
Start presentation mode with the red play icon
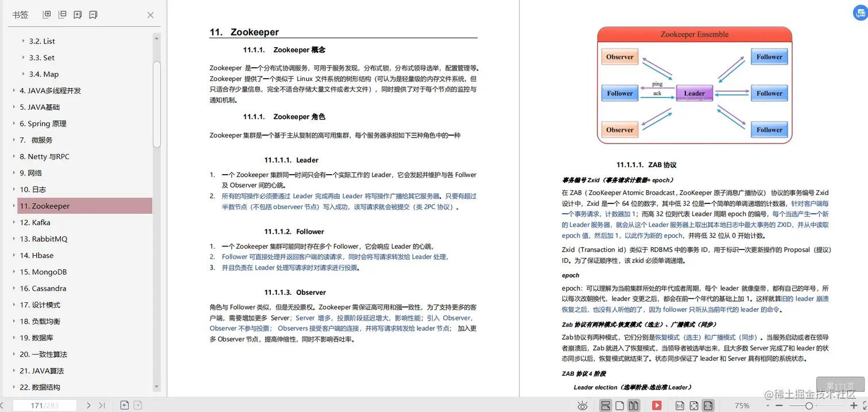coord(657,405)
